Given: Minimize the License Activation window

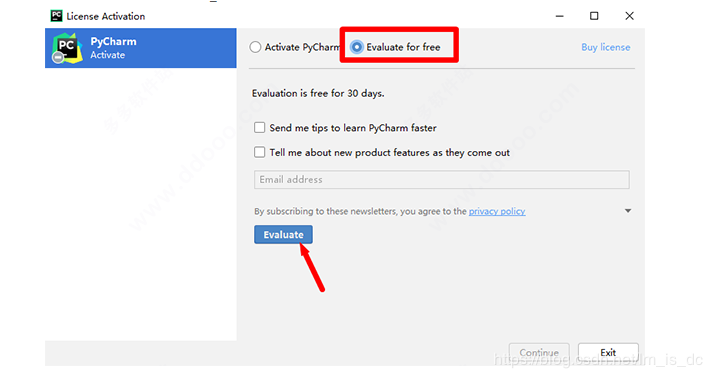Looking at the screenshot, I should [559, 16].
